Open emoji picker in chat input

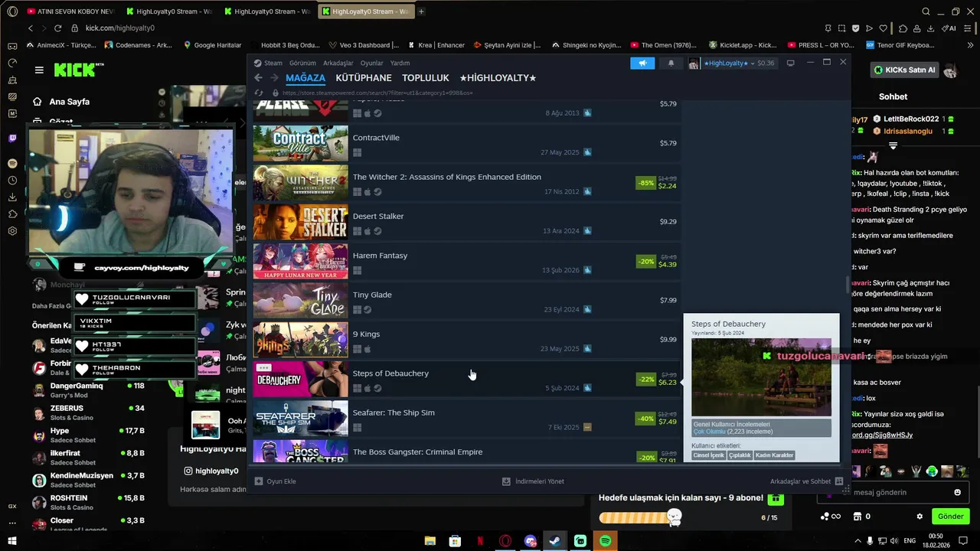click(957, 492)
